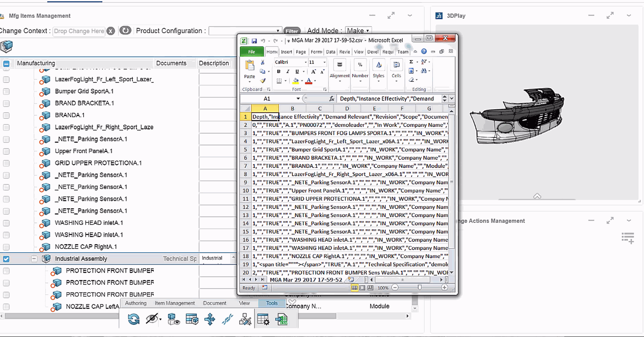This screenshot has height=337, width=644.
Task: Tick the checkbox beside Upper Front PanelA.1
Action: coord(6,151)
